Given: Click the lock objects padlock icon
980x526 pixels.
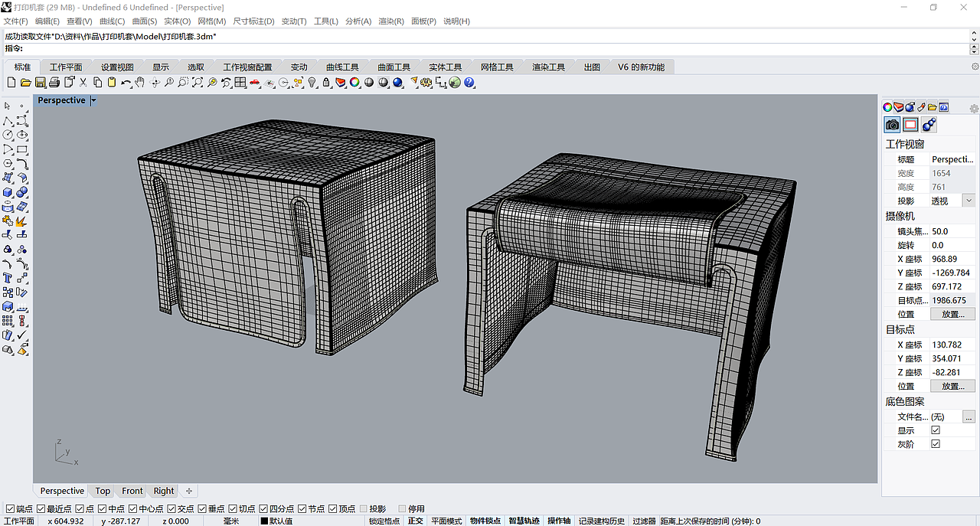Looking at the screenshot, I should tap(326, 83).
